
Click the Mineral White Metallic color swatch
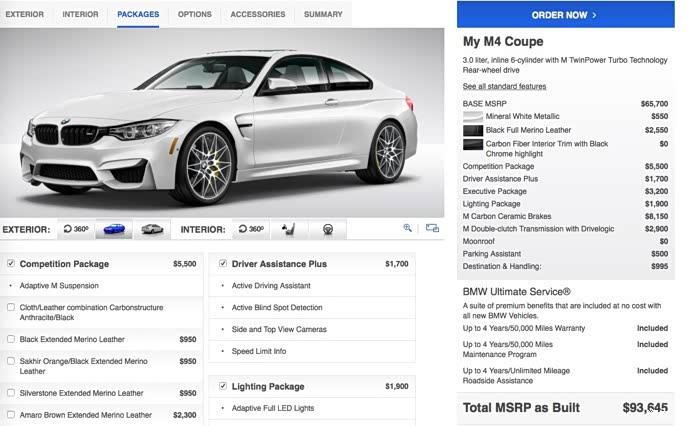click(473, 117)
